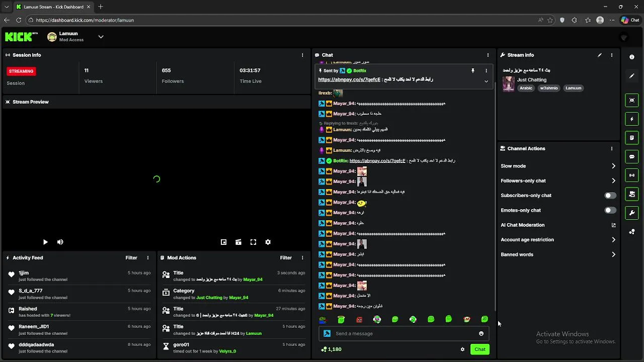Open Activity Feed options menu
The width and height of the screenshot is (644, 362).
[148, 257]
